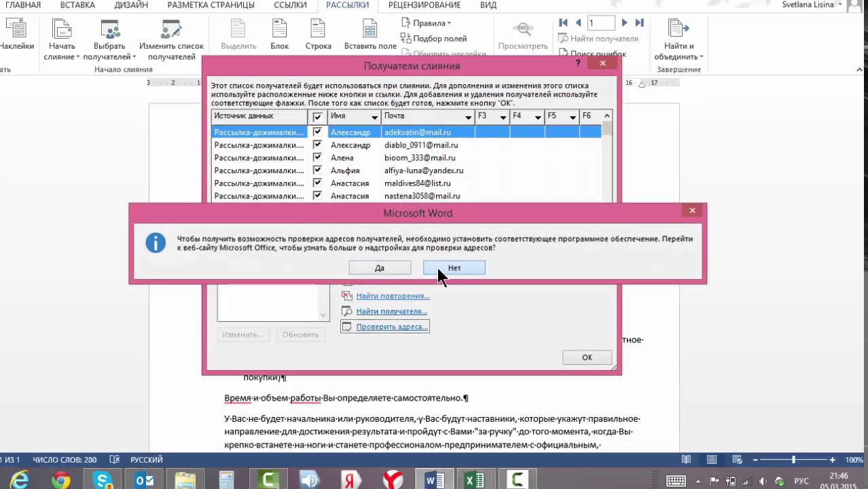Viewport: 868px width, 489px height.
Task: Click the Найти повторения link
Action: (x=393, y=296)
